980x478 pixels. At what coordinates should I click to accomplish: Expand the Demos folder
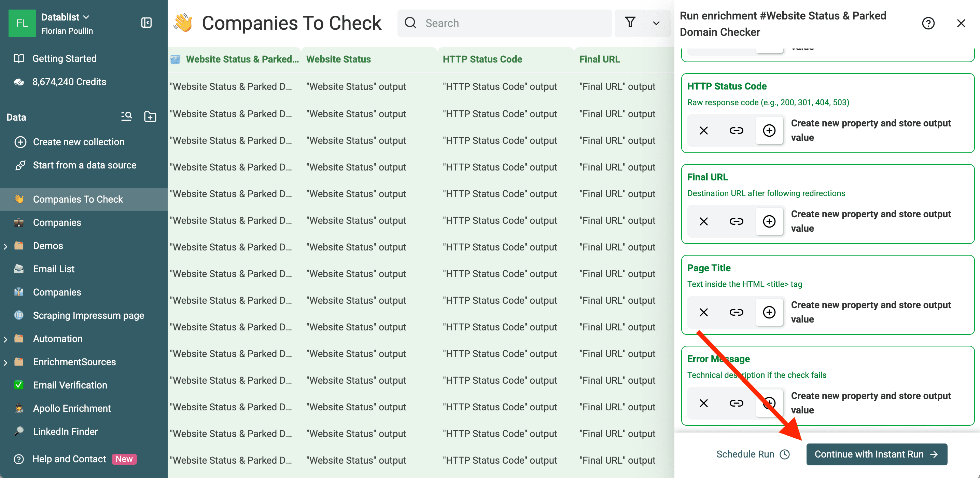[5, 246]
